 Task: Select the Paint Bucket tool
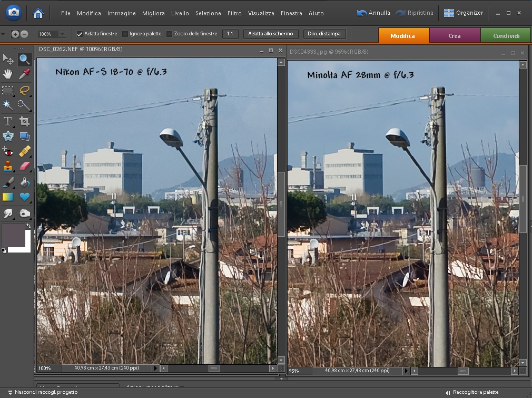pyautogui.click(x=24, y=183)
